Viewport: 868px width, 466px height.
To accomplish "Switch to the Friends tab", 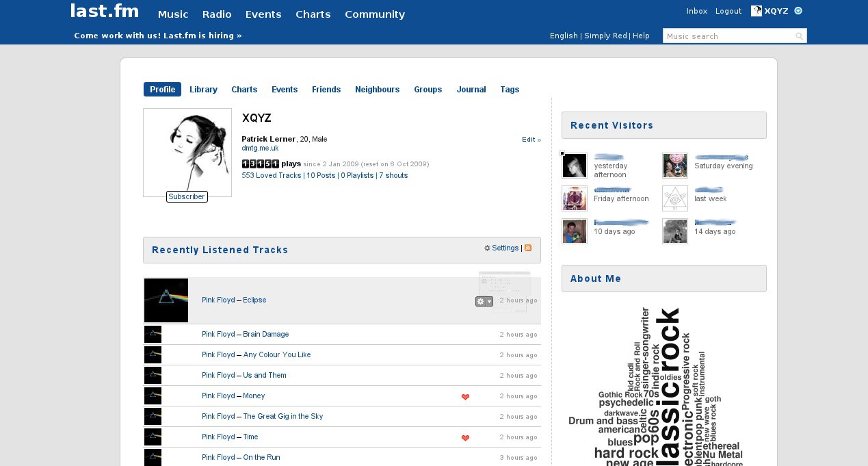I will pyautogui.click(x=326, y=90).
